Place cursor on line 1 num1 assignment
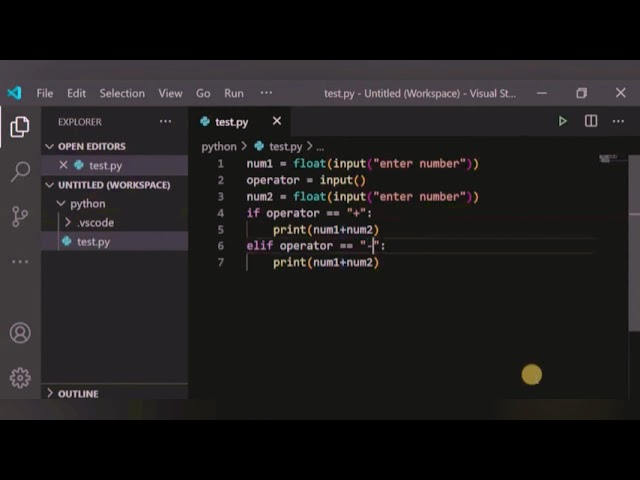Viewport: 640px width, 480px height. pyautogui.click(x=362, y=164)
